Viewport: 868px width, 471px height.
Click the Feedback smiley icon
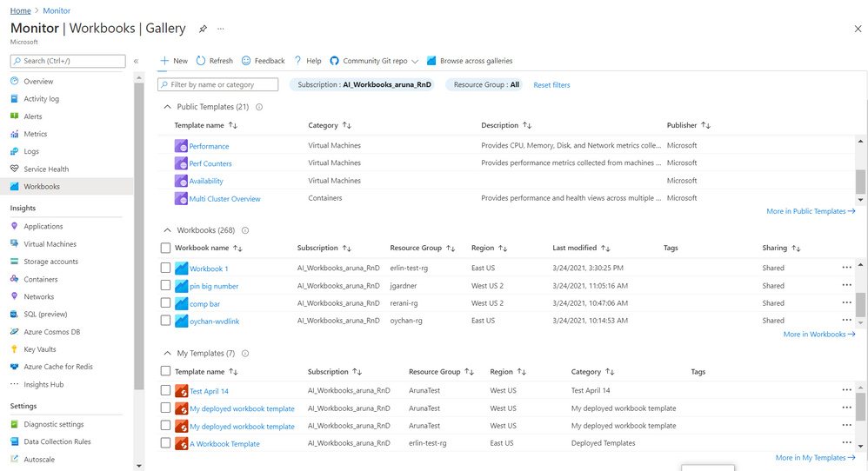click(x=246, y=61)
